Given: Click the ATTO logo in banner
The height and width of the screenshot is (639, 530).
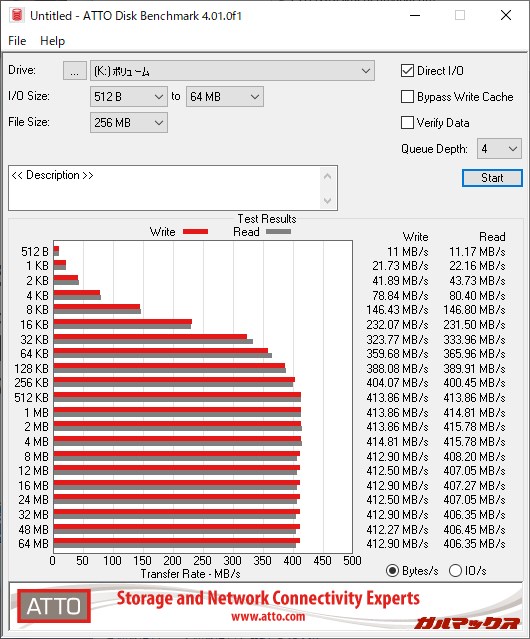Looking at the screenshot, I should pos(54,606).
